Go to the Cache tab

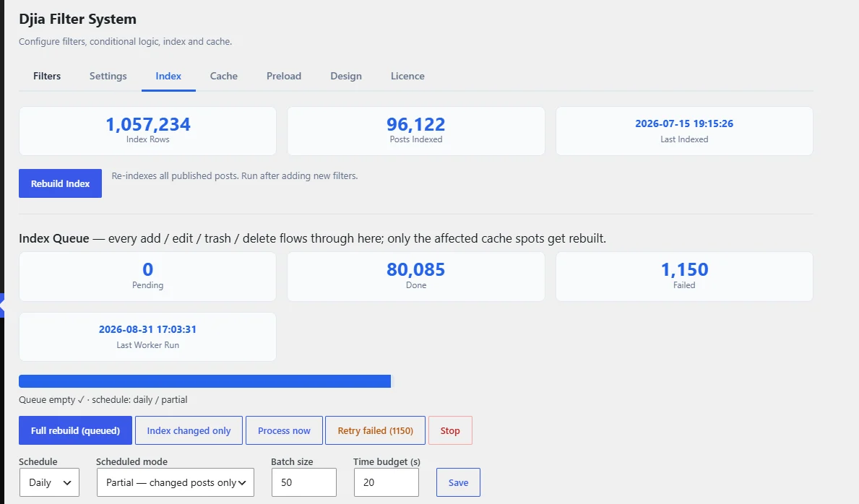[x=223, y=76]
